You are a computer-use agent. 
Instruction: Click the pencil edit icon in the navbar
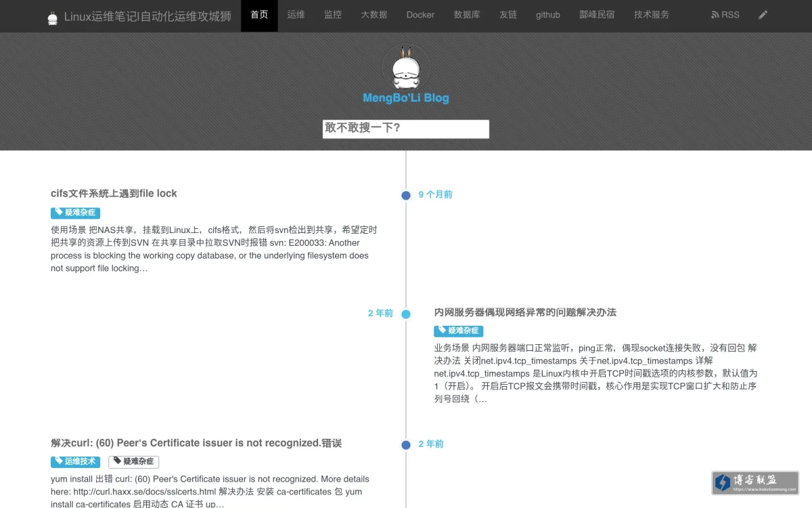tap(763, 15)
